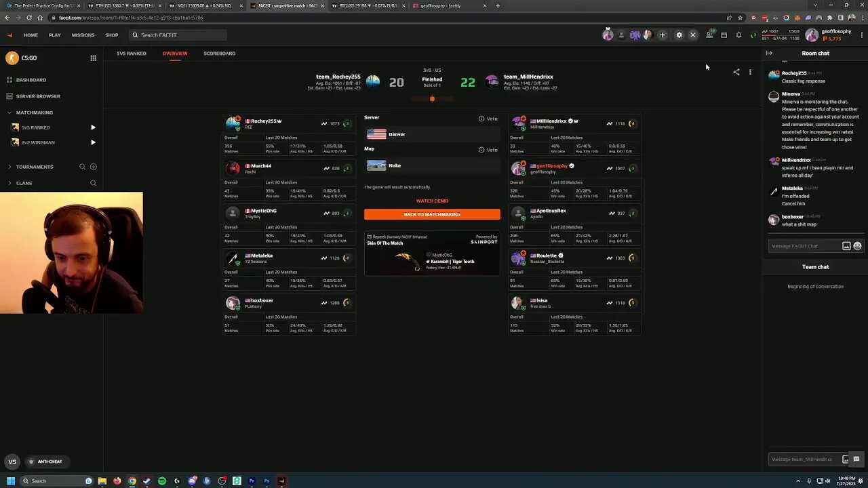The height and width of the screenshot is (488, 868).
Task: Open Spotify from the taskbar
Action: 162,481
